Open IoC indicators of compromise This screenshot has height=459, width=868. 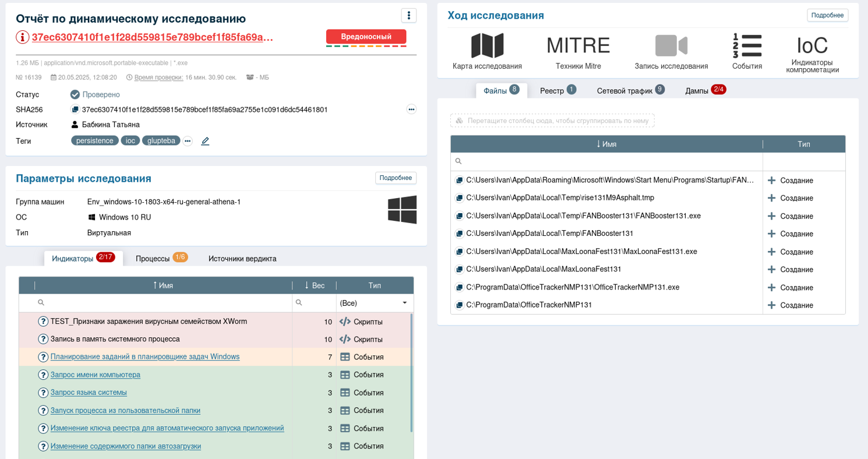(x=812, y=45)
